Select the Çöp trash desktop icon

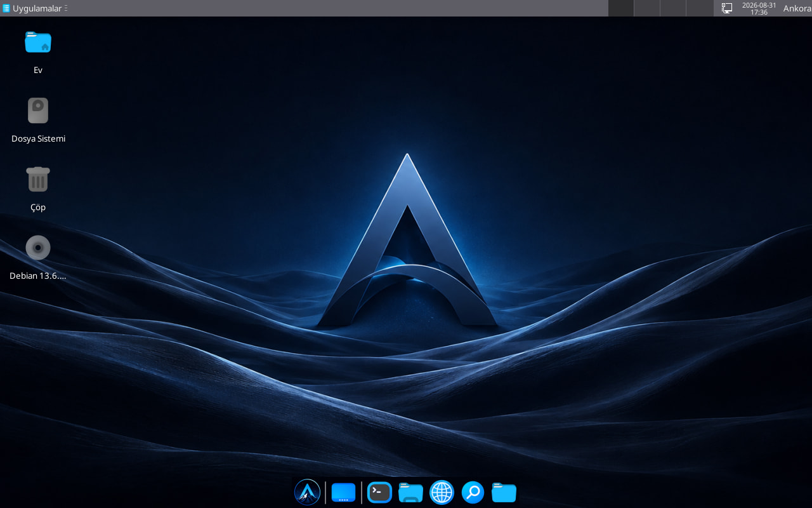click(38, 179)
